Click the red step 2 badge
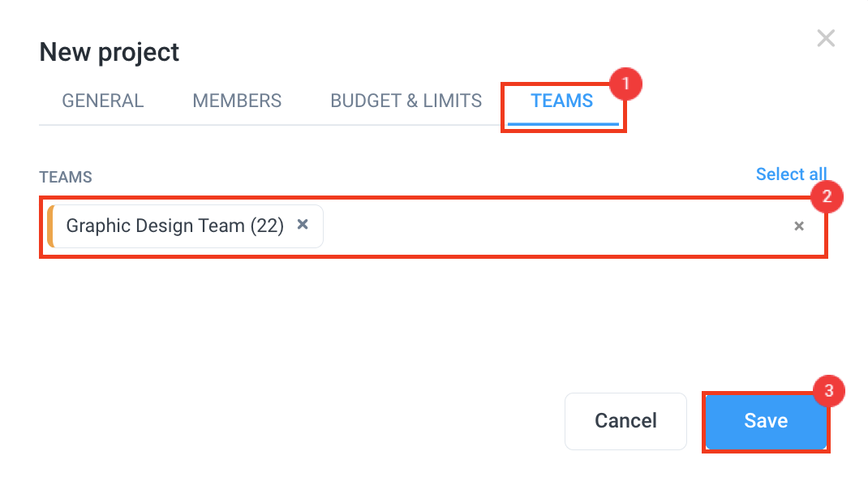Viewport: 868px width, 490px height. 827,196
